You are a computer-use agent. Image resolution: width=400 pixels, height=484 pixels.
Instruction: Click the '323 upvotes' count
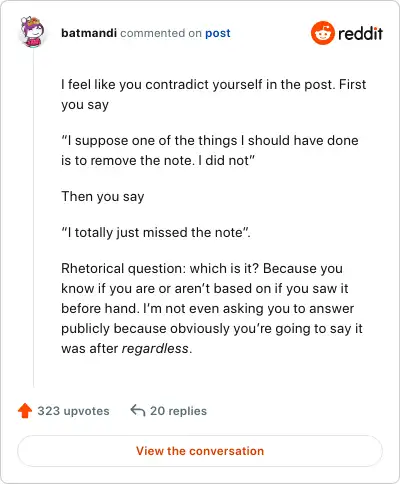click(73, 411)
